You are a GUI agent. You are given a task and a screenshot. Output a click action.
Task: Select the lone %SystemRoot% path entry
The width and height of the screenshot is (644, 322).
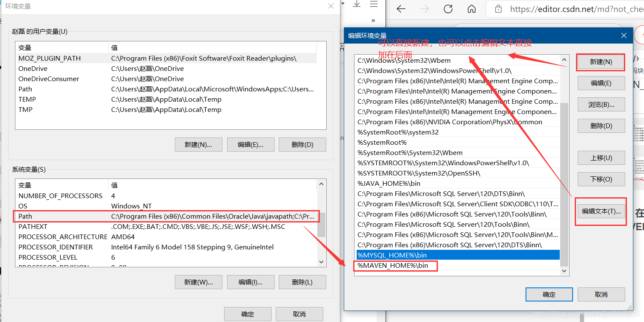(x=458, y=143)
